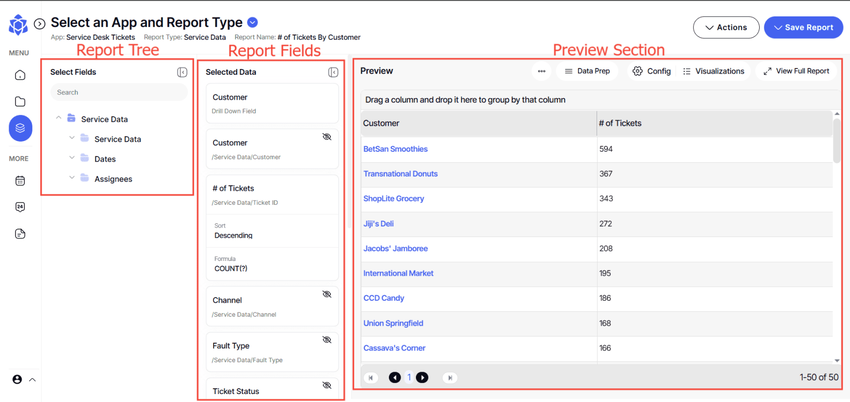
Task: Click View Full Report
Action: [x=796, y=71]
